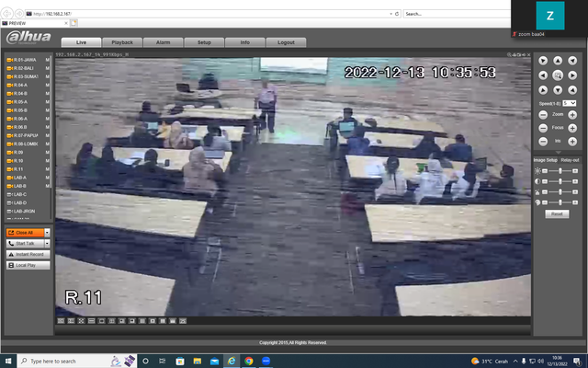
Task: Open LAB-JRGN camera channel
Action: point(21,212)
